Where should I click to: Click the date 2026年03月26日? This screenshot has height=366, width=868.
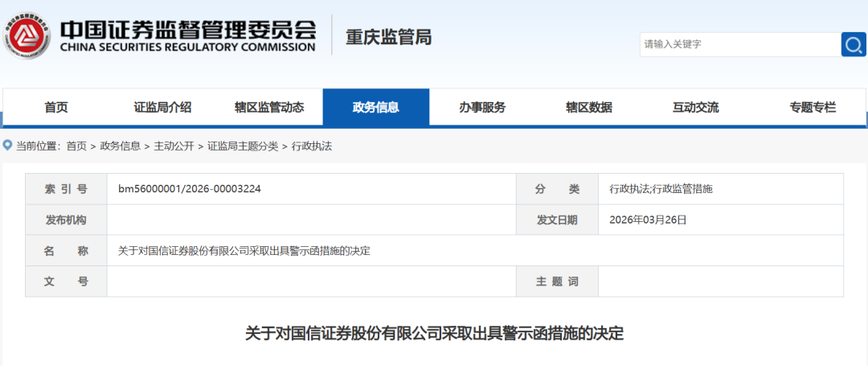tap(648, 220)
